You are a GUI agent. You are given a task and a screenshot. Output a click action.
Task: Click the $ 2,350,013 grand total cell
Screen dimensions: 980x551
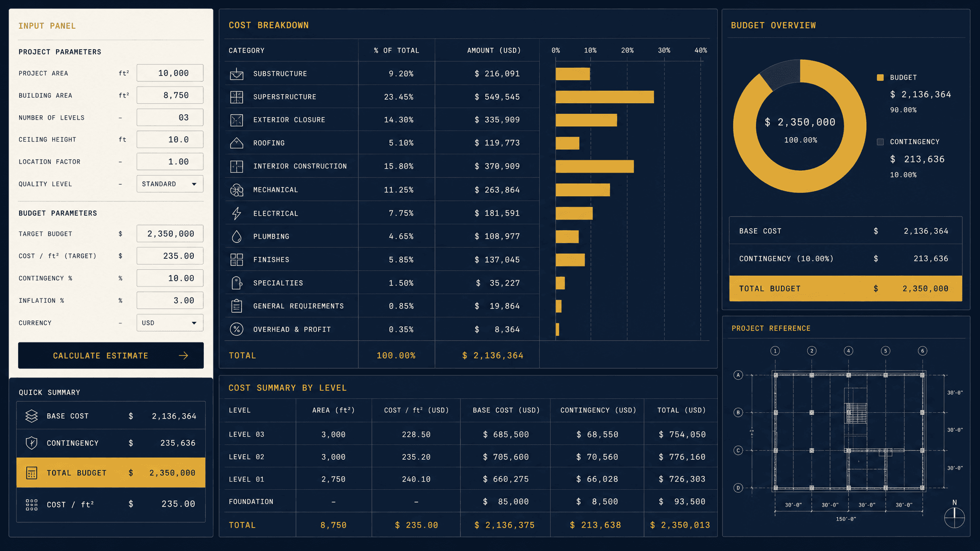[x=680, y=525]
